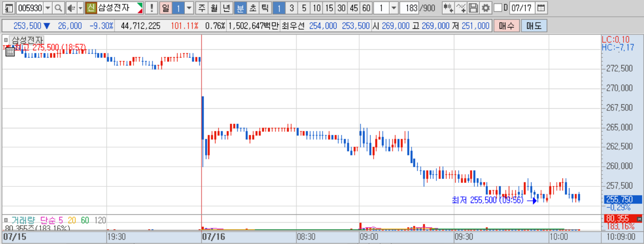Click the small square before 삼성전자 label

6,40
